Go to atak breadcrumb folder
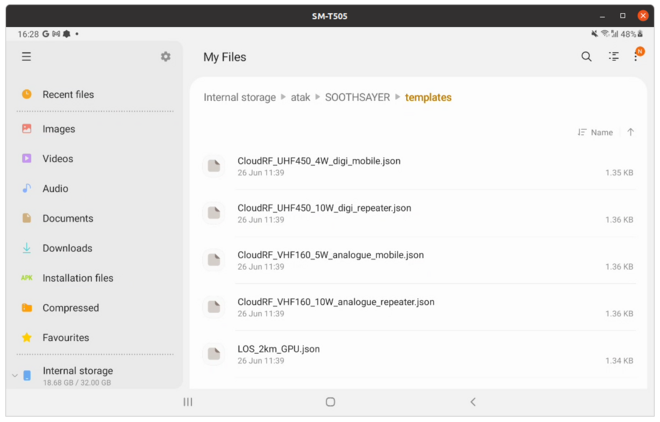 click(300, 98)
